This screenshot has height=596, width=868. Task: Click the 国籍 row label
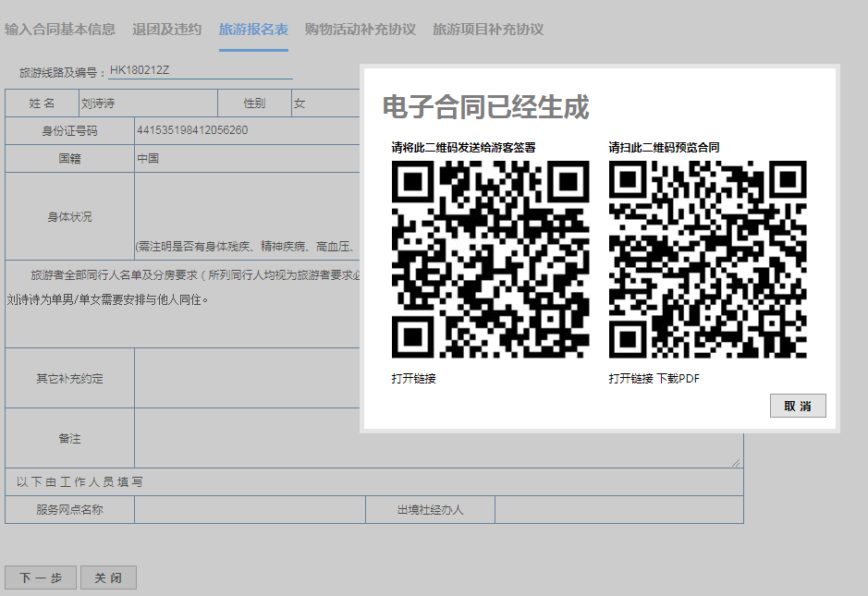tap(69, 159)
